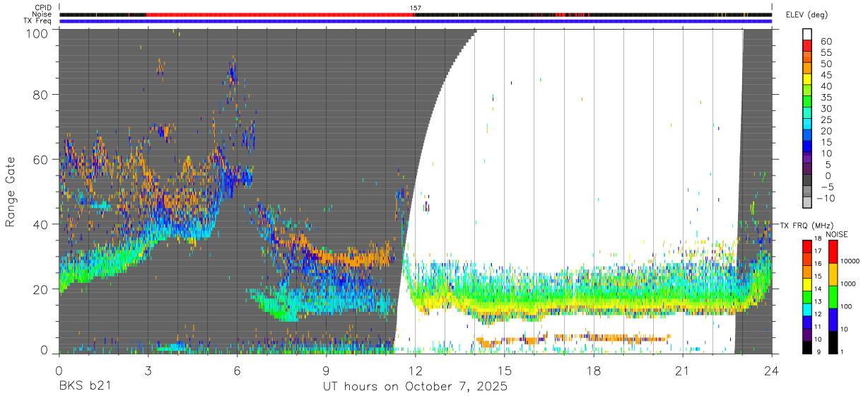Click the yellow segment of the ELEV color bar

coord(808,80)
